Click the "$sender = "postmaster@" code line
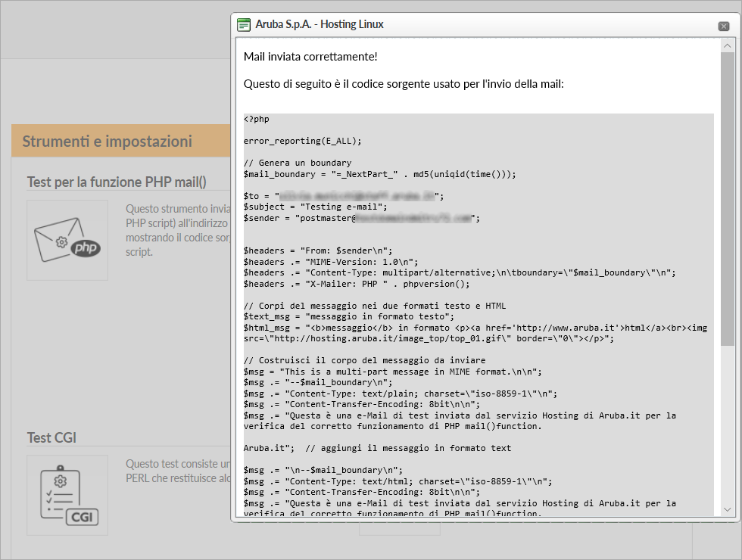Image resolution: width=742 pixels, height=560 pixels. [362, 218]
